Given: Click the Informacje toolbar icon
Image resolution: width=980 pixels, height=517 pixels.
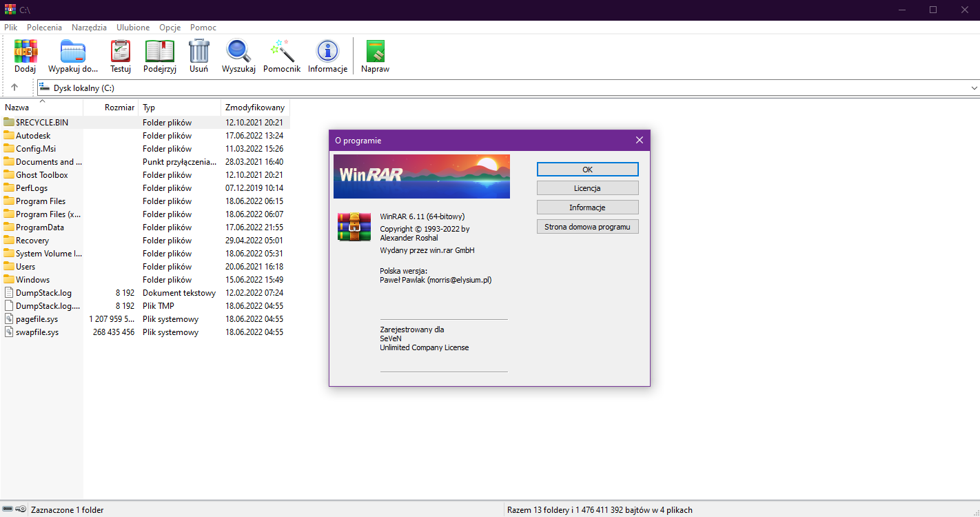Looking at the screenshot, I should [327, 51].
